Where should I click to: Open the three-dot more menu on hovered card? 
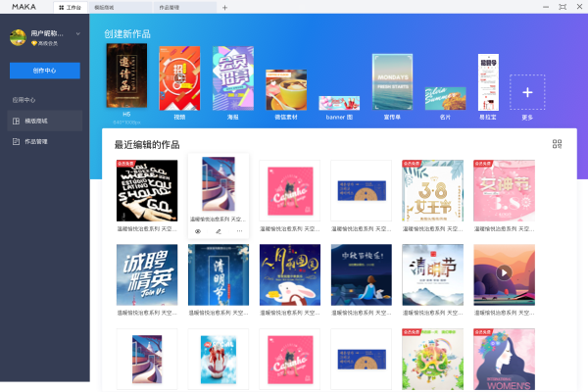[x=239, y=231]
